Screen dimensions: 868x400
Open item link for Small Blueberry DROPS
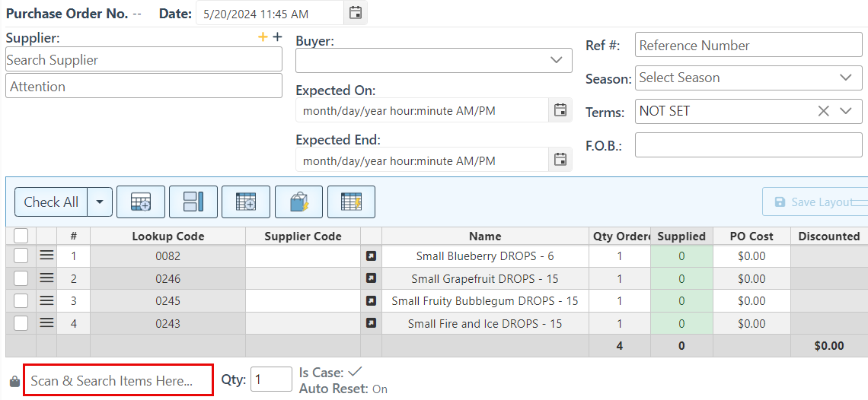(371, 256)
